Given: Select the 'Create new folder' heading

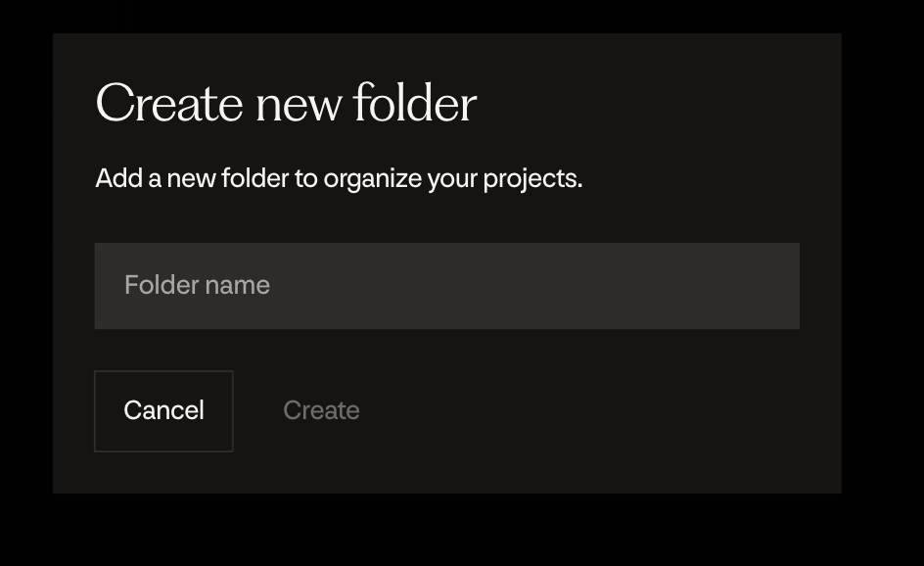Looking at the screenshot, I should pyautogui.click(x=286, y=103).
